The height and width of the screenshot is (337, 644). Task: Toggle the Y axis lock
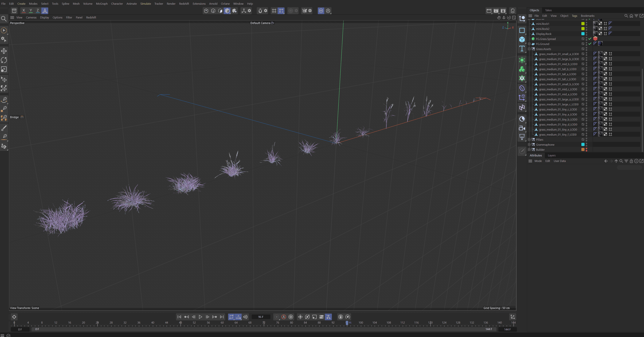click(x=31, y=11)
